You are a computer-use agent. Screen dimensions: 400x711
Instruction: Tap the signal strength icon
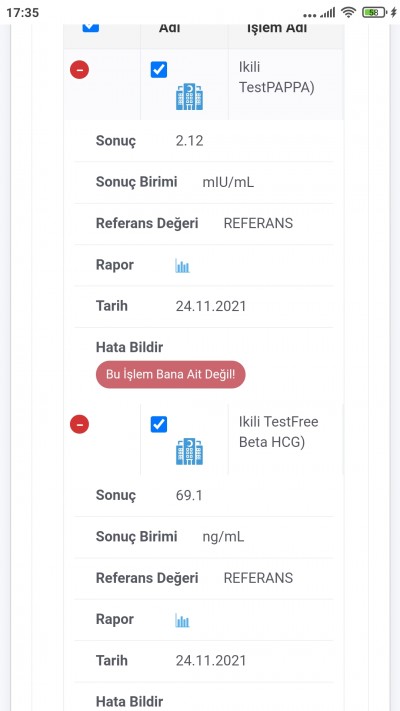pyautogui.click(x=327, y=12)
